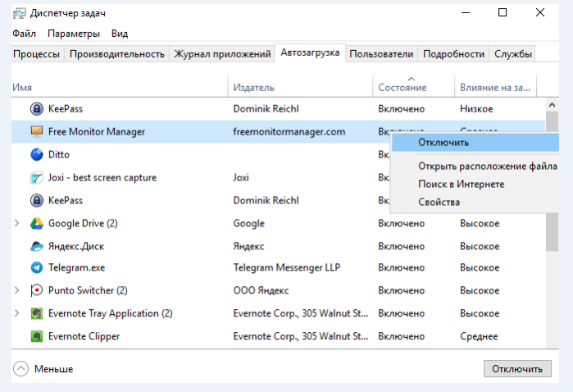Expand the Evernote Tray Application (2) group
Image resolution: width=573 pixels, height=392 pixels.
tap(17, 313)
